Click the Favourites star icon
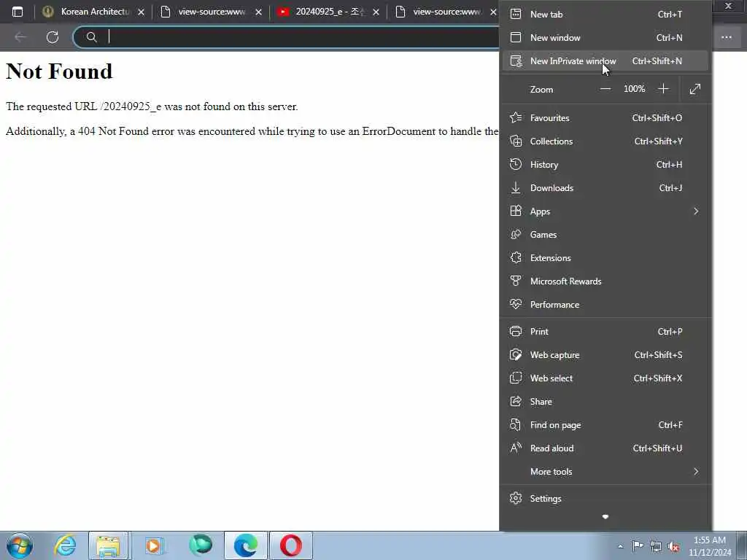 516,117
